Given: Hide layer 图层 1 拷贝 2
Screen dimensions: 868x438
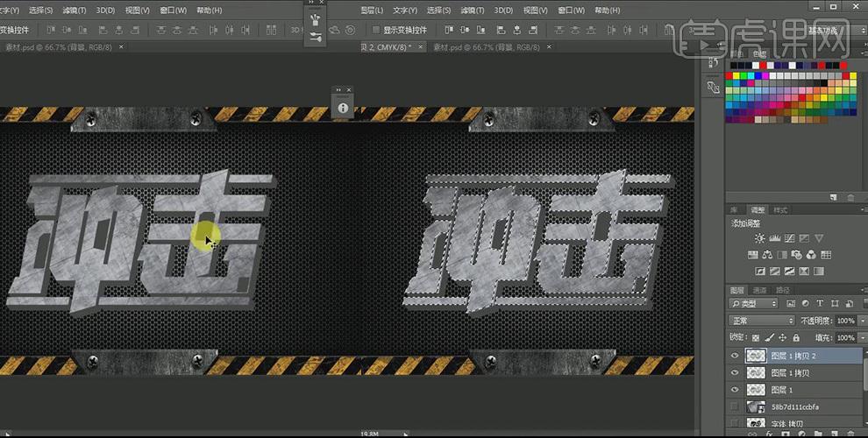Looking at the screenshot, I should pos(735,357).
